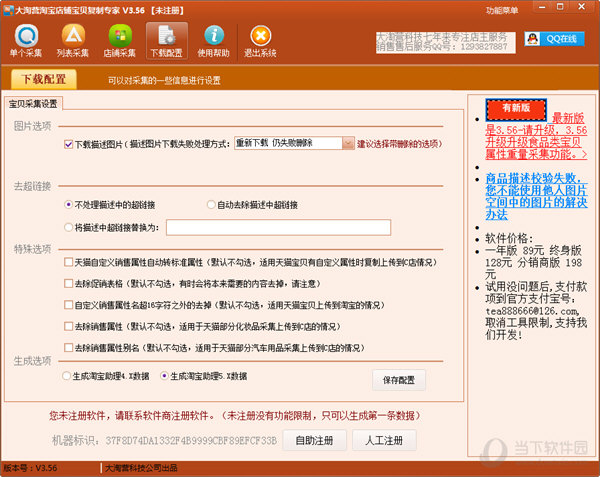Toggle 下载描述图片 checkbox
Image resolution: width=600 pixels, height=477 pixels.
click(68, 144)
